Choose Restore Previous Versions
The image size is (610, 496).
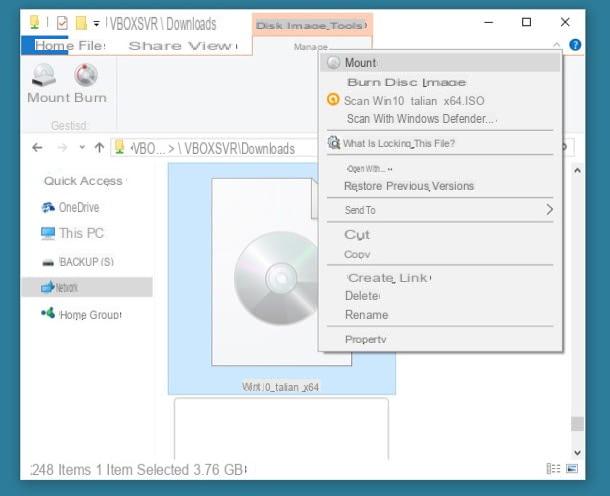[x=440, y=186]
